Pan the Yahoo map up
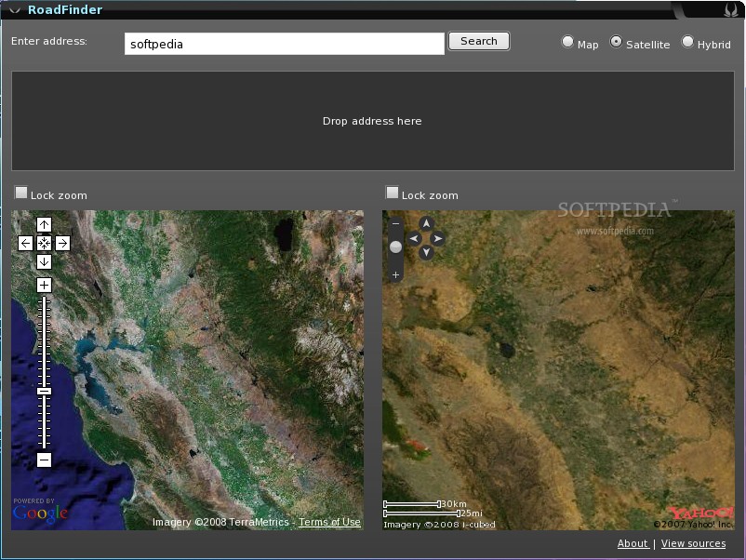Screen dimensions: 746x560 point(426,223)
